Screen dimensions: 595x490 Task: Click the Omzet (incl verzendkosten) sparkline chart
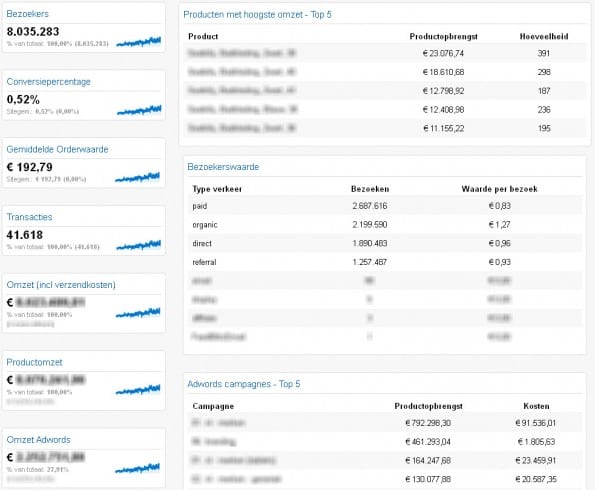[138, 313]
